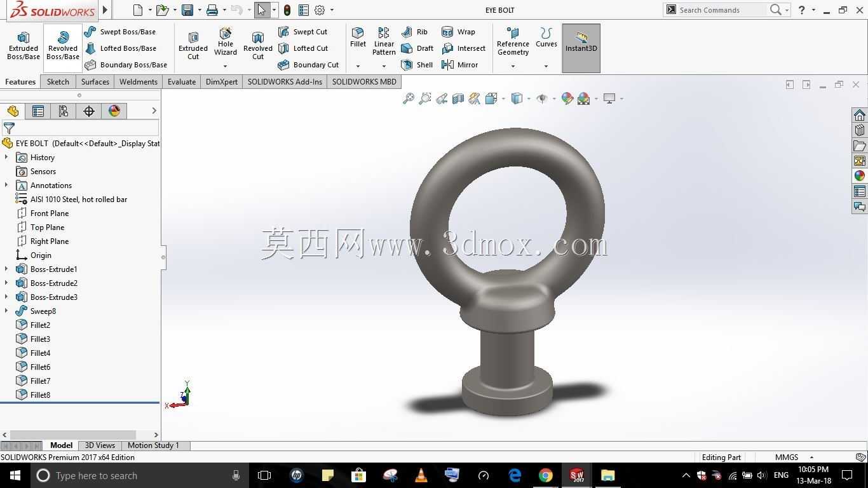Activate the Section View icon
The height and width of the screenshot is (488, 868).
click(458, 98)
